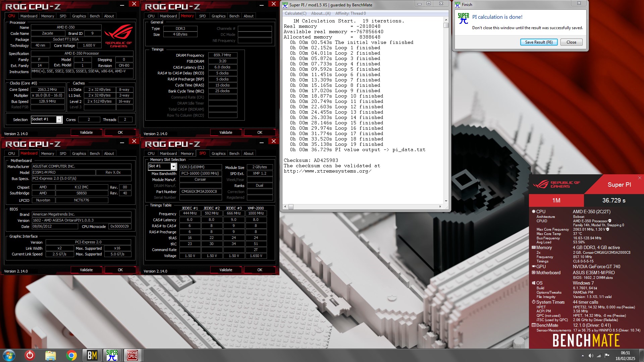Open Graphics tab in CPU-Z Memory window
Screen dimensions: 644x362
[218, 16]
